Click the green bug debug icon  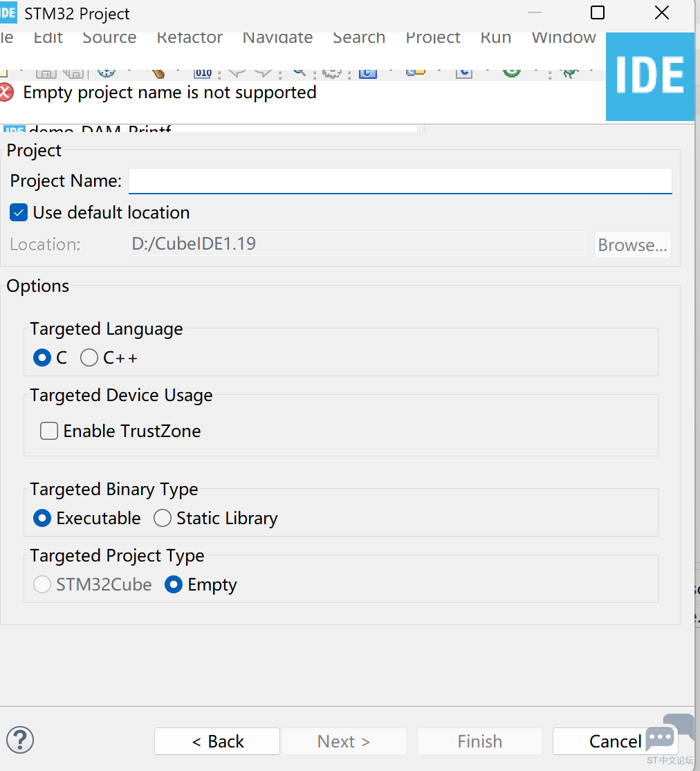[x=570, y=73]
